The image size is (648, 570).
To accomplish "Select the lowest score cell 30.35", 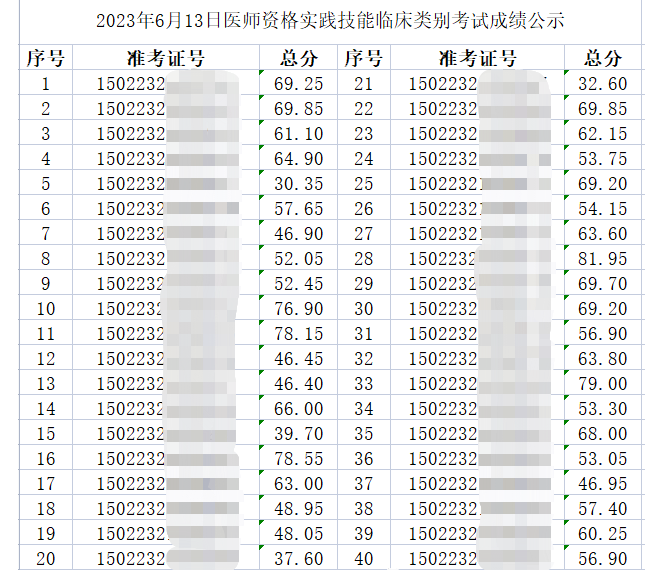I will pyautogui.click(x=298, y=184).
